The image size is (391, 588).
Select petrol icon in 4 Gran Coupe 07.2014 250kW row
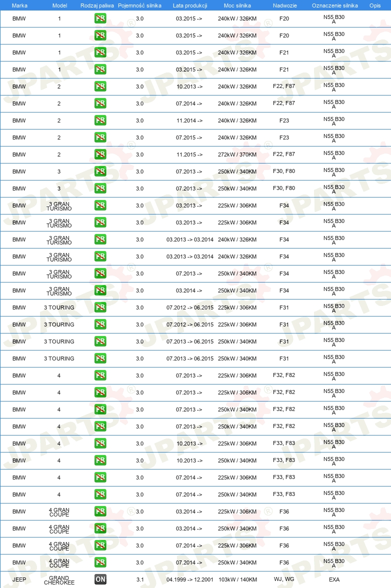coord(100,562)
